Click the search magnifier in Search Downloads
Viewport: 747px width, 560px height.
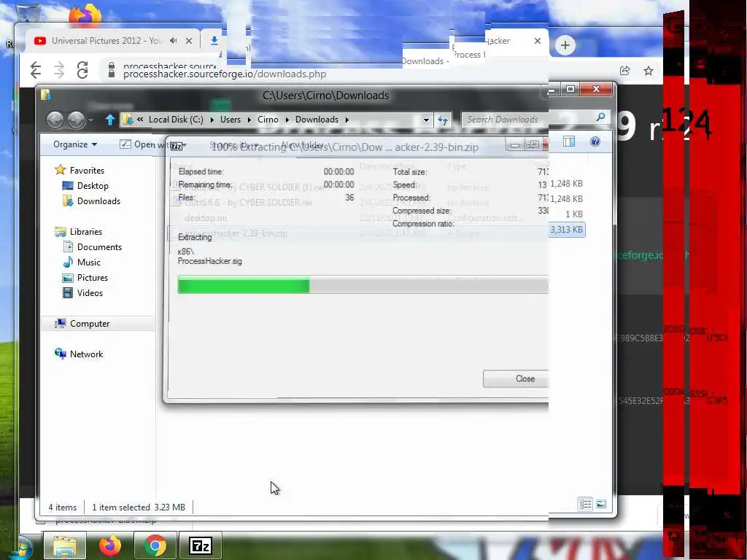click(x=600, y=117)
